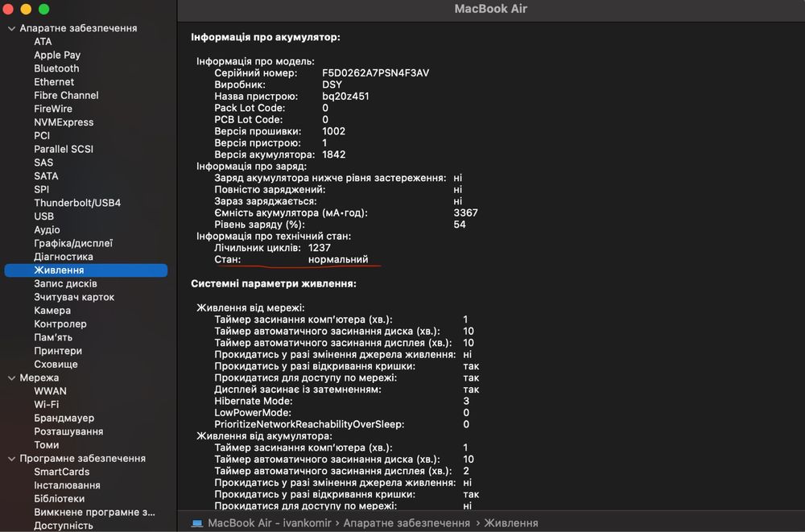The height and width of the screenshot is (532, 805).
Task: Open Графіка/дисплеї entry
Action: click(73, 243)
